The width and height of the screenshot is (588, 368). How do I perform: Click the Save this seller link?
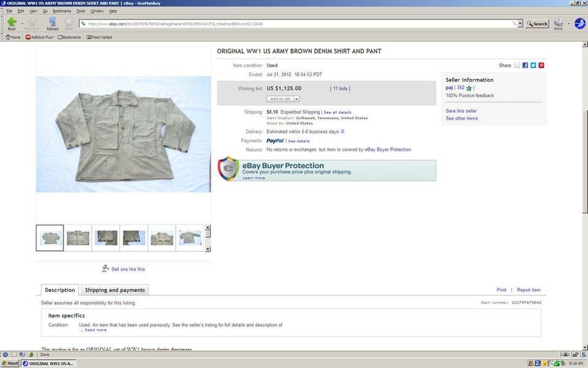461,111
